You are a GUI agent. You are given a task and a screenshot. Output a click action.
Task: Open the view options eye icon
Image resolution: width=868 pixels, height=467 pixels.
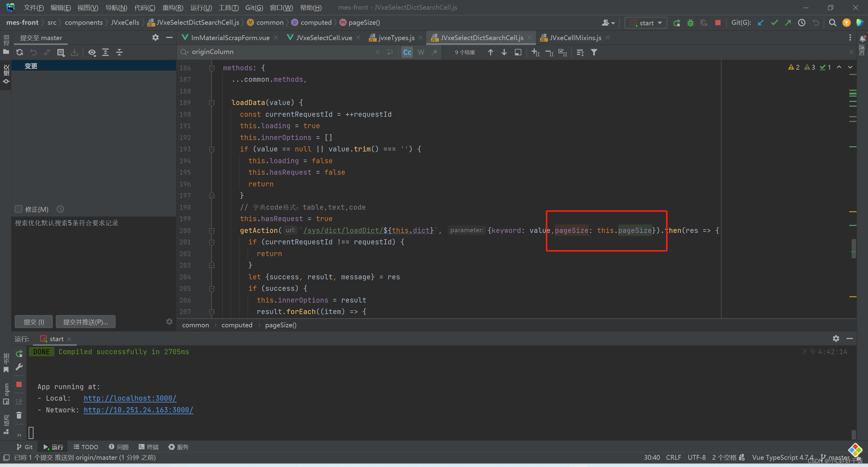92,52
